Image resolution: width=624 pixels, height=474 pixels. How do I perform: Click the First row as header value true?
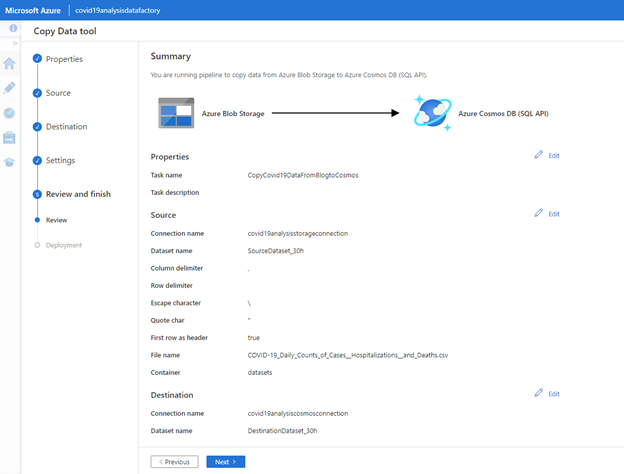pyautogui.click(x=254, y=337)
